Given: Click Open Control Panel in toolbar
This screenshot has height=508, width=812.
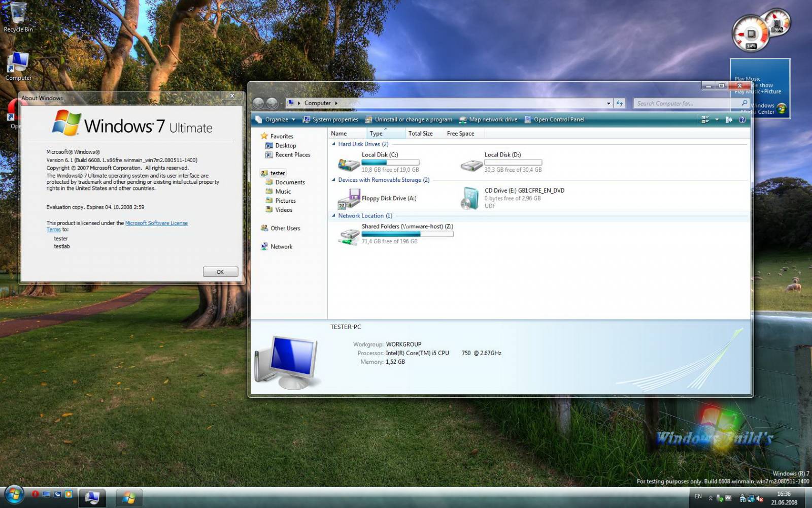Looking at the screenshot, I should coord(554,120).
